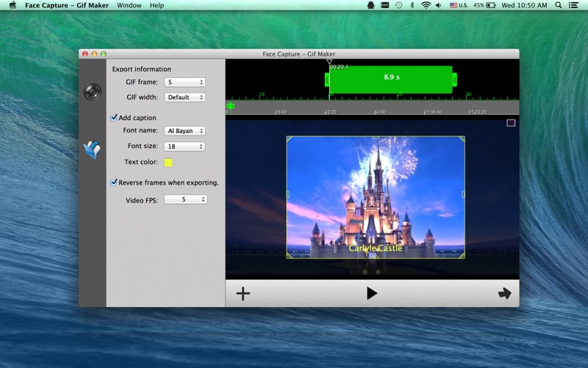Viewport: 588px width, 368px height.
Task: Open the Font name dropdown
Action: click(184, 131)
